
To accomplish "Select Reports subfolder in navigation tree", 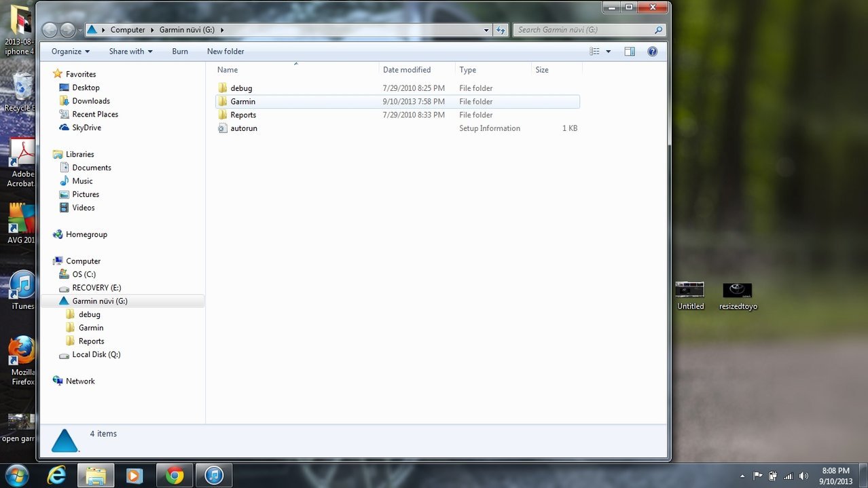I will 91,341.
